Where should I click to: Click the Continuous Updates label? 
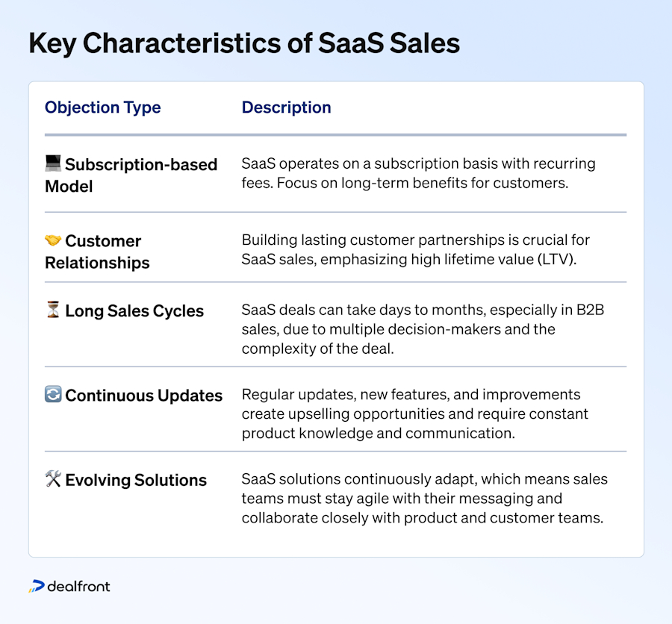(143, 395)
